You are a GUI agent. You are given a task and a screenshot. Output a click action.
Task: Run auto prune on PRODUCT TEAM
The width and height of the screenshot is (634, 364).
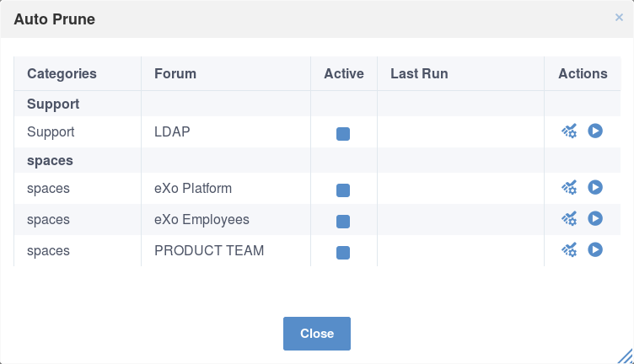[x=595, y=249]
